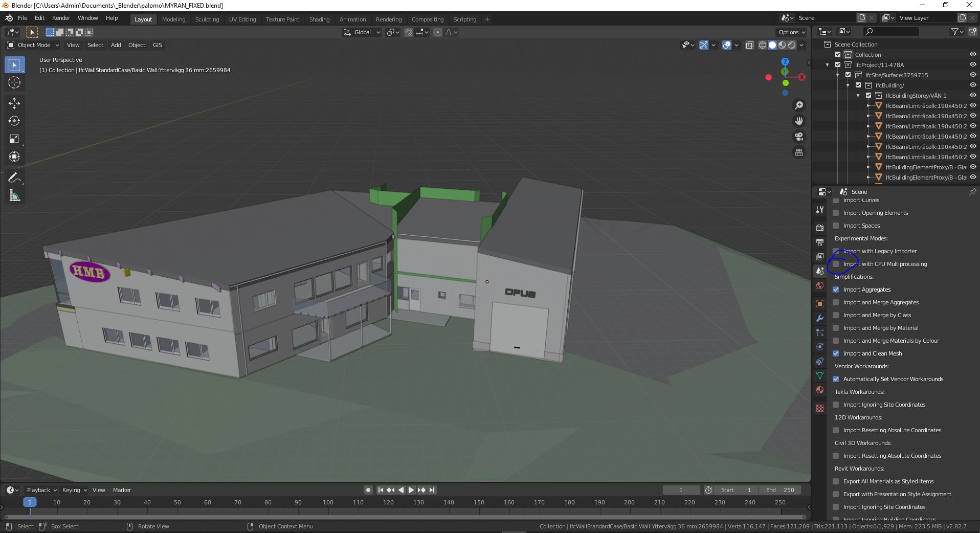Open the GIS menu in viewport header
The image size is (980, 533).
[157, 45]
